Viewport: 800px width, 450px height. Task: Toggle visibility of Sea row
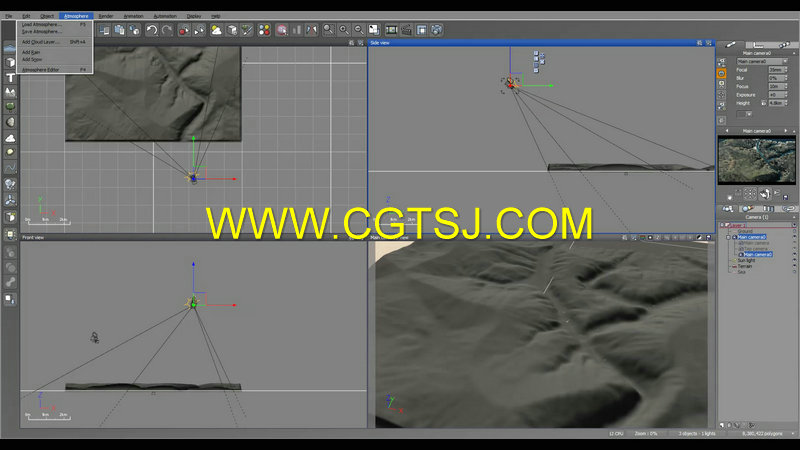pos(794,271)
